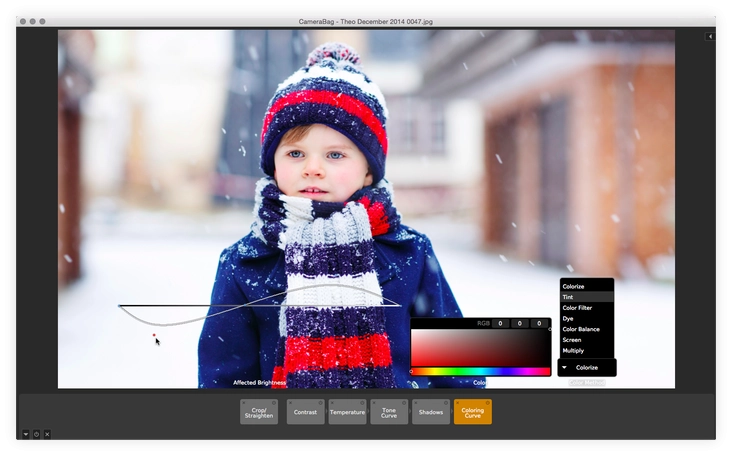Choose Multiply color method

tap(587, 351)
